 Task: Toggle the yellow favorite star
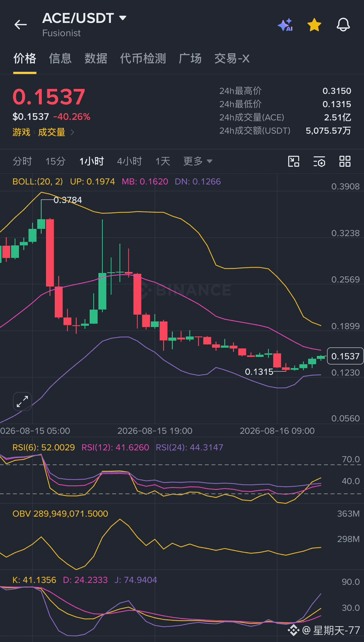point(314,25)
